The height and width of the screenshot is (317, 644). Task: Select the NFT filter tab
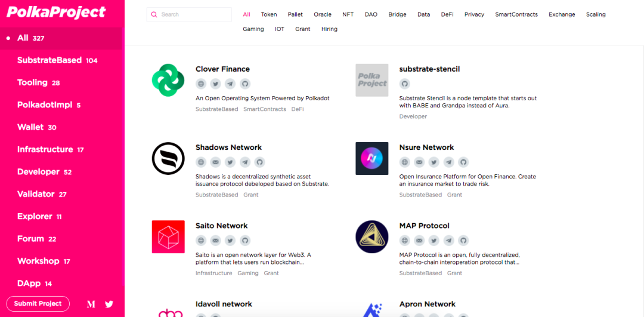348,14
